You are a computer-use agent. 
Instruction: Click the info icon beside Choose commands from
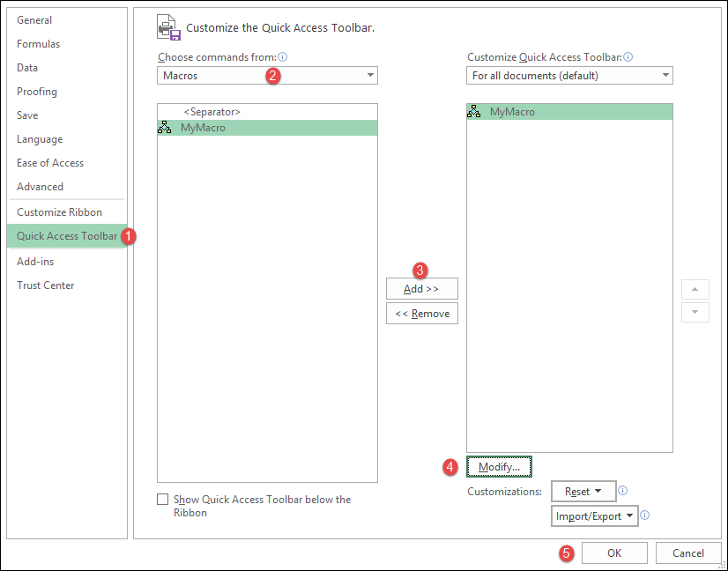click(x=282, y=56)
